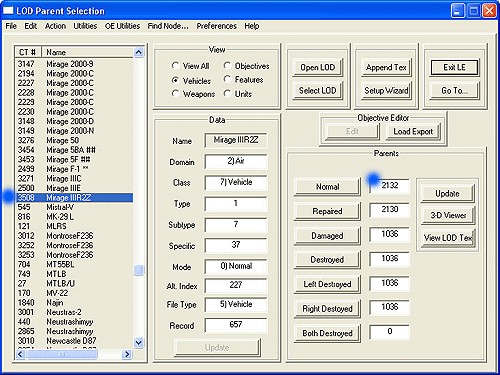Open the Edit menu

31,26
